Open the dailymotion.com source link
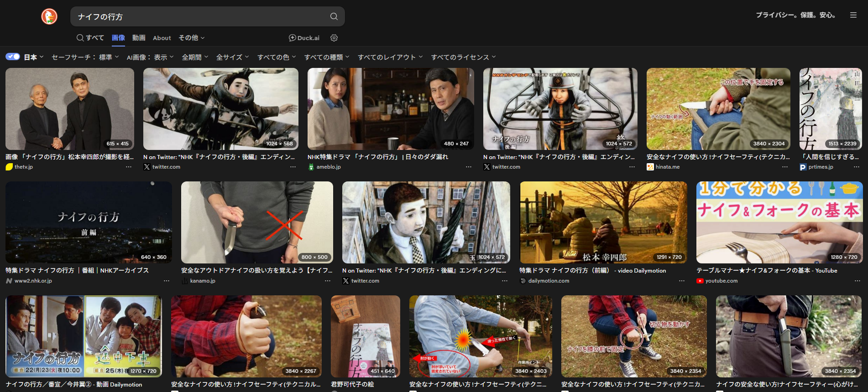 [x=549, y=281]
